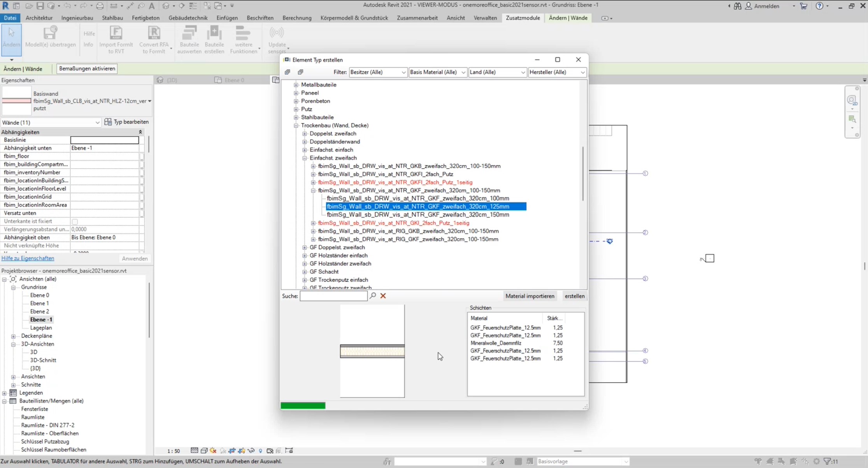Open Ebene 0 floor plan in project browser
This screenshot has height=468, width=868.
click(x=40, y=295)
